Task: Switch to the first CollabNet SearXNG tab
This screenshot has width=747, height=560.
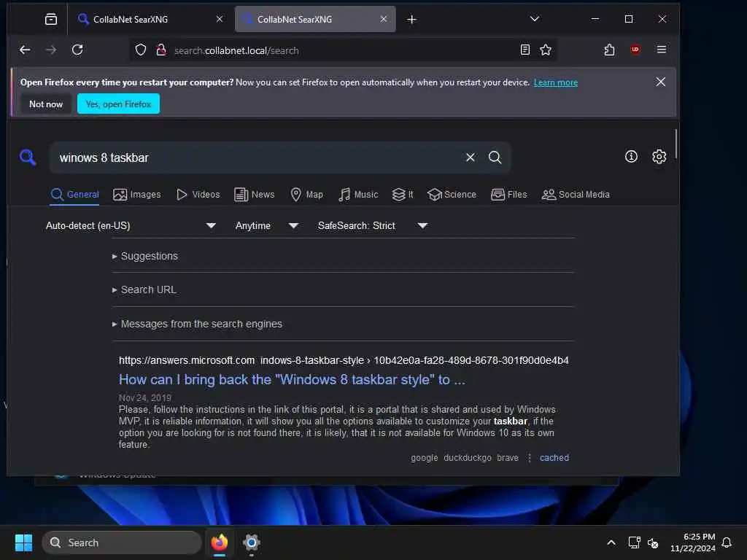Action: tap(147, 20)
